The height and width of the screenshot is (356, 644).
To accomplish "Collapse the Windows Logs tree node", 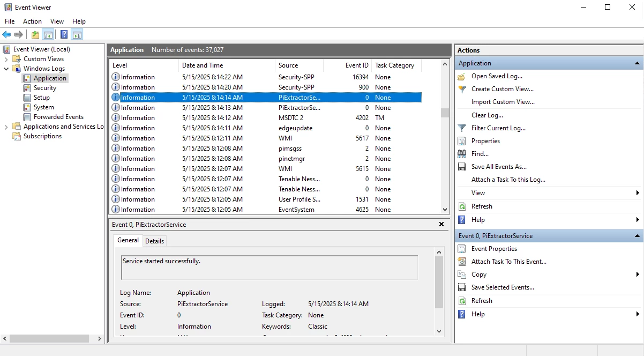I will tap(6, 69).
